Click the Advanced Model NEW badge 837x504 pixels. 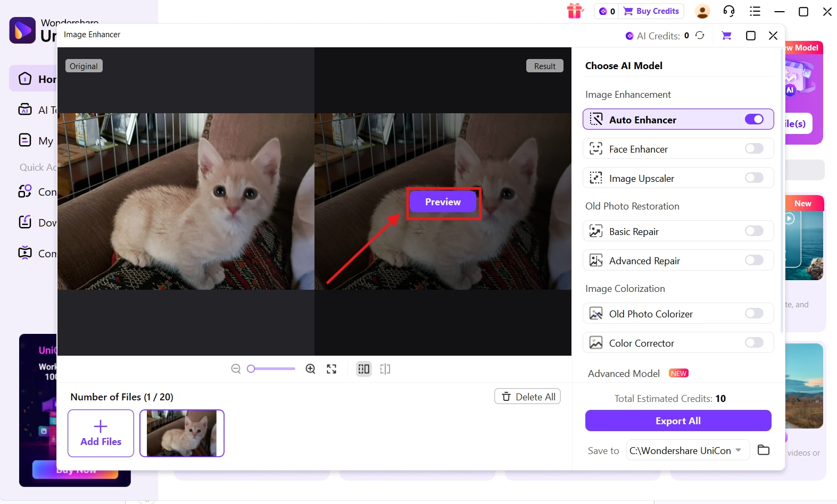[678, 373]
